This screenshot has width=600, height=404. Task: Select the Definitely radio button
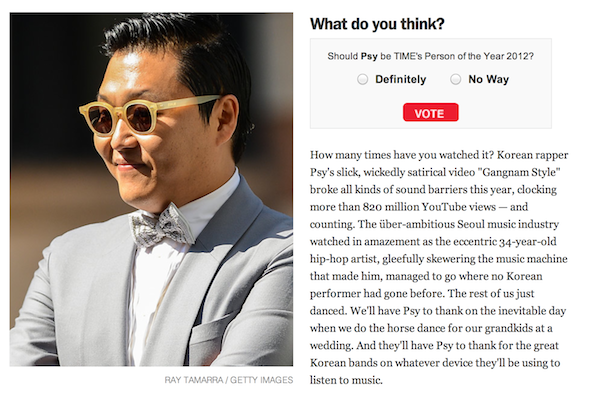(362, 79)
